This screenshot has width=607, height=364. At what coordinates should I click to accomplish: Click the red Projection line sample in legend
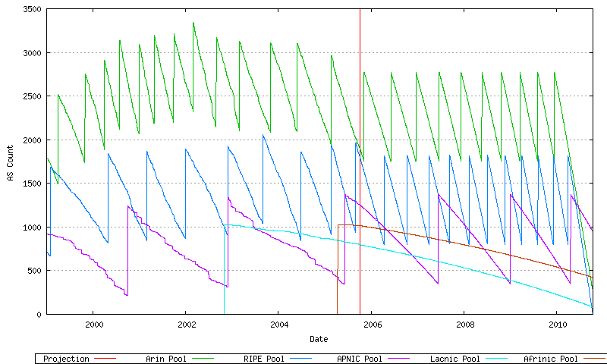(x=105, y=359)
